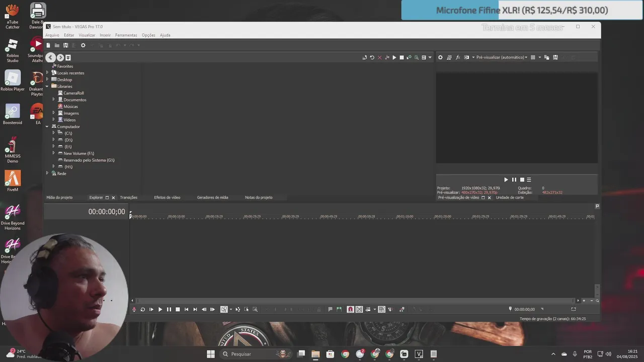Select the CameraRoll folder

coord(73,93)
